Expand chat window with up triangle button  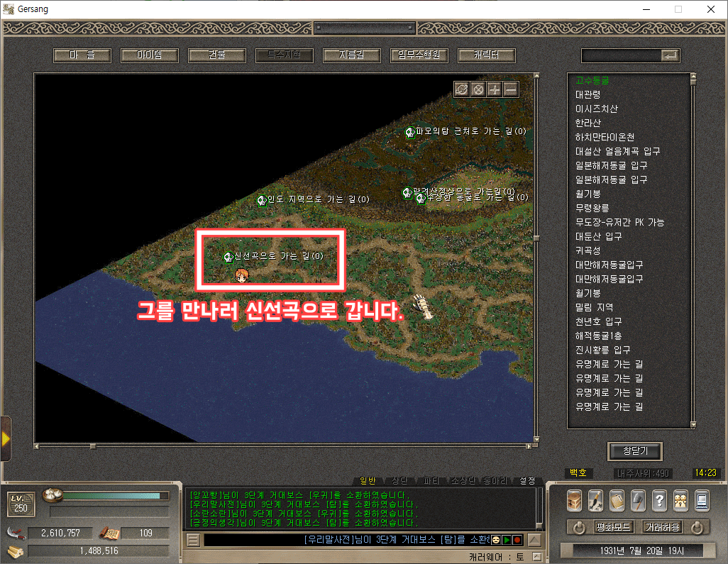click(535, 540)
